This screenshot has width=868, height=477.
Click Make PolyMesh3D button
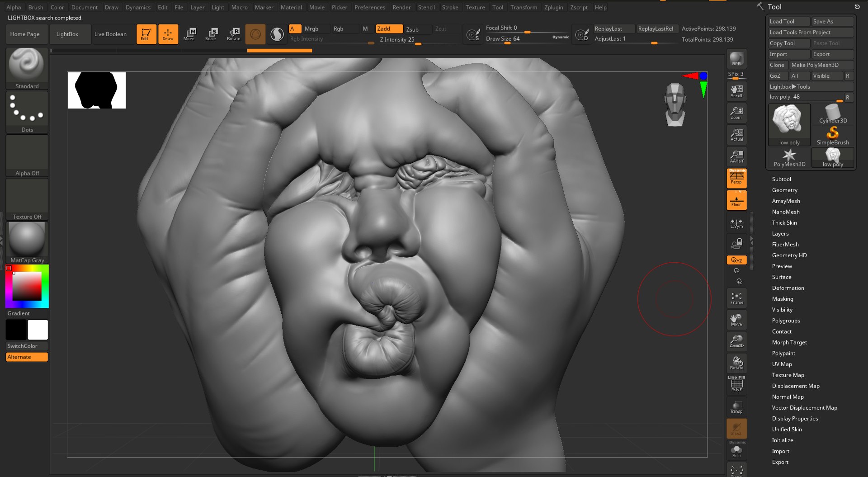point(821,65)
